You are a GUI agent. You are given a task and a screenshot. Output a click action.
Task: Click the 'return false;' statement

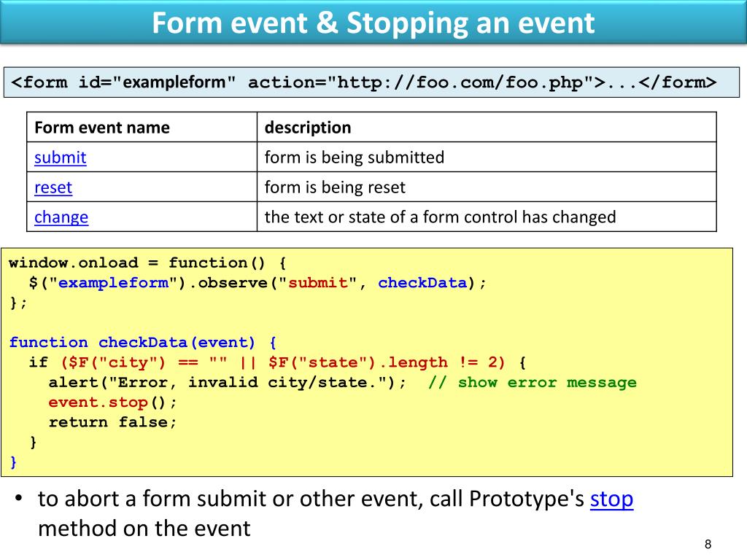pos(112,422)
